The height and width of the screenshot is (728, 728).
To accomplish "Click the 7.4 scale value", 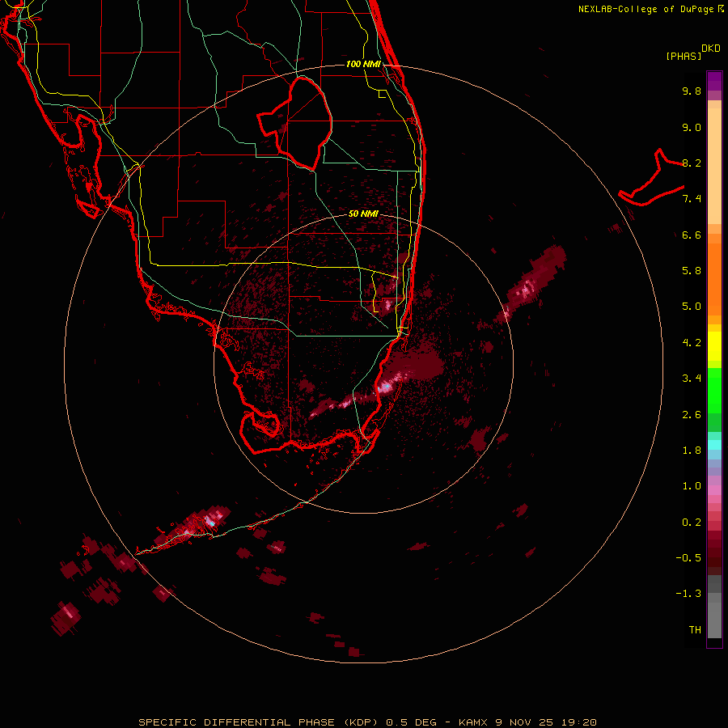I will (692, 199).
